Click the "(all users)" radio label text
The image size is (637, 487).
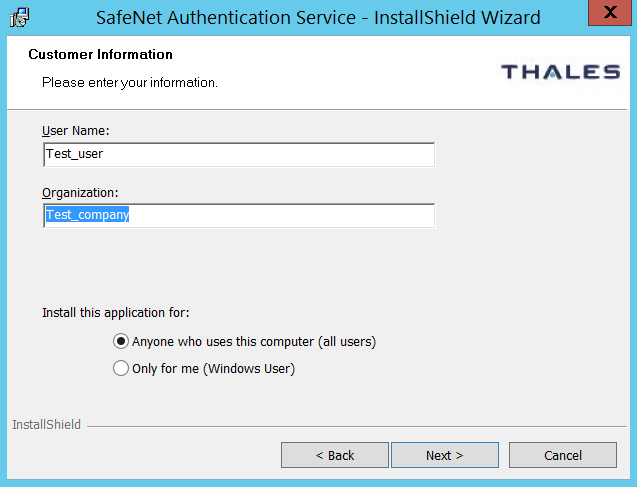pyautogui.click(x=347, y=342)
